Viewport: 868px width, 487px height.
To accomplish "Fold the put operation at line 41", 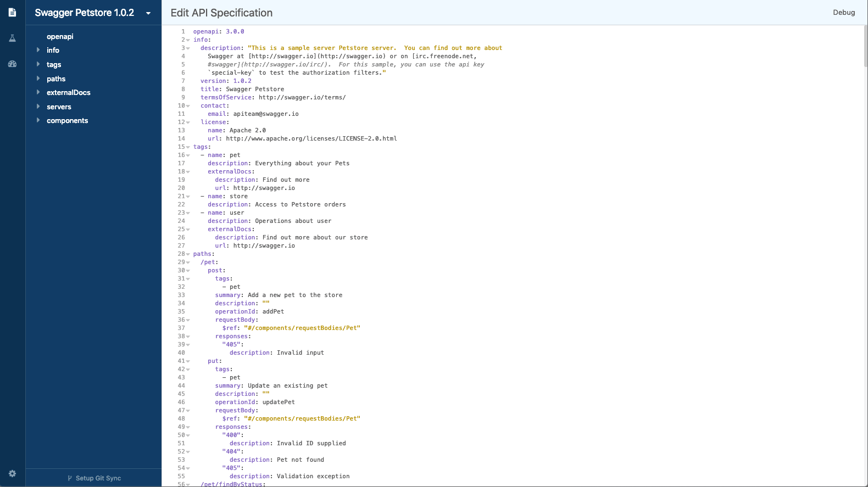I will click(188, 361).
